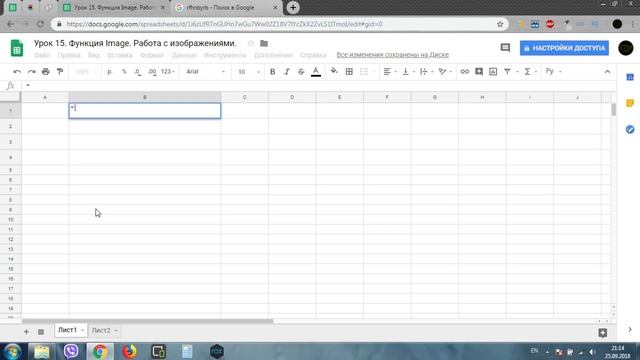Screen dimensions: 640x360
Task: Open the functions sigma menu
Action: click(530, 71)
